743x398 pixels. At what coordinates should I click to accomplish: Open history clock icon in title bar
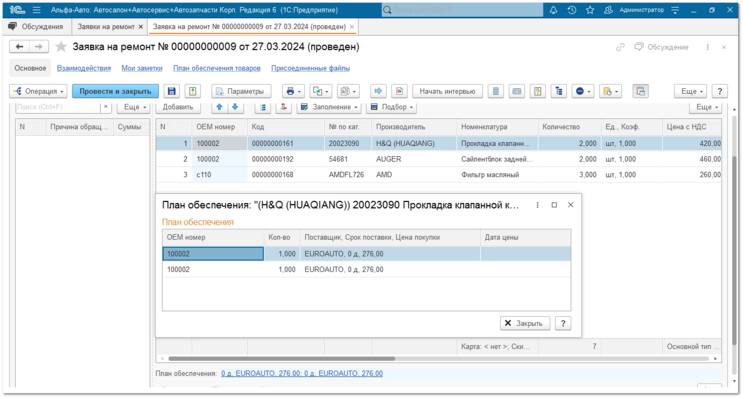[x=571, y=10]
